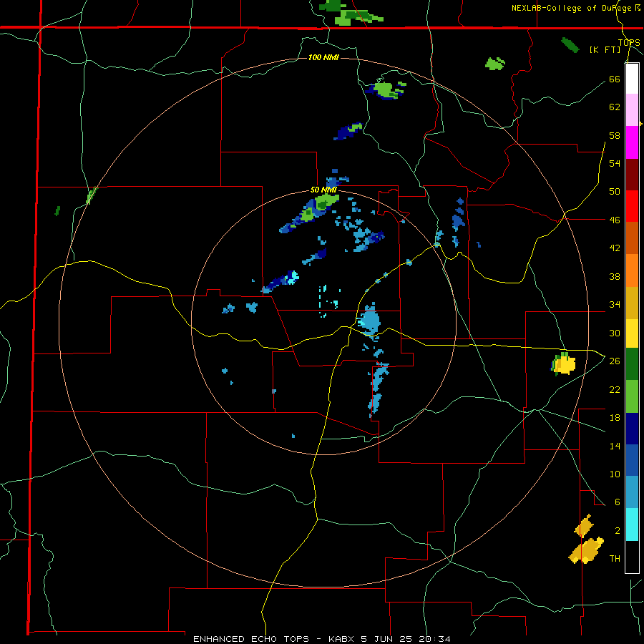Click the 14 scale value

tap(615, 446)
